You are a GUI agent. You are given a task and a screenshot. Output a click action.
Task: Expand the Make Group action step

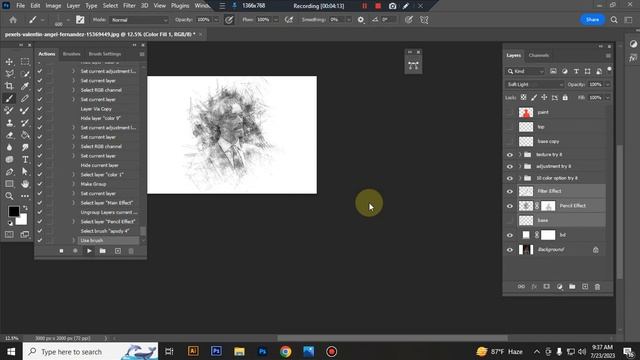(73, 184)
